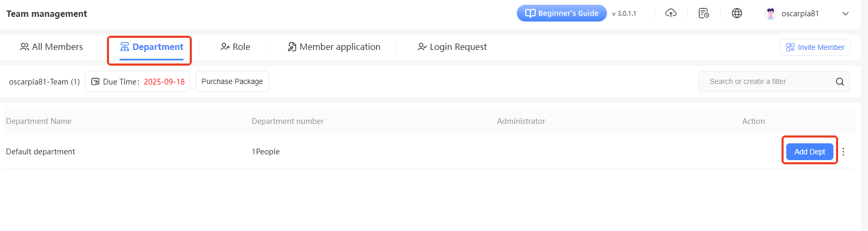Click the oscarpia81-Team (1) label
Screen dimensions: 868x231
45,82
